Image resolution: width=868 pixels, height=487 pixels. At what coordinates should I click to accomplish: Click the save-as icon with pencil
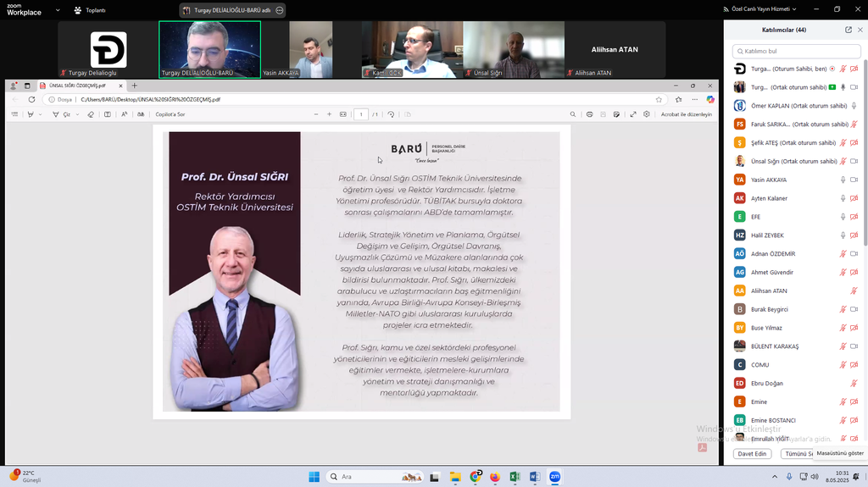click(x=617, y=114)
